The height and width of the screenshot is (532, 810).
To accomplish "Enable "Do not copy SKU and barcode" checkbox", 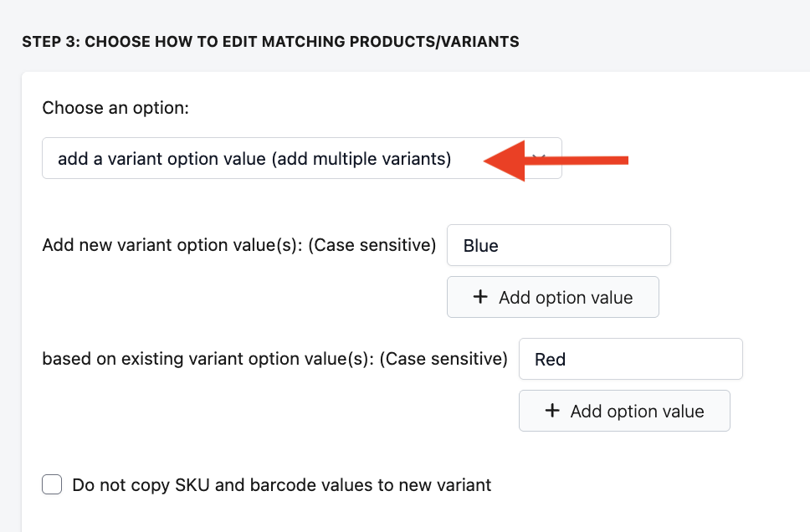I will (x=53, y=484).
